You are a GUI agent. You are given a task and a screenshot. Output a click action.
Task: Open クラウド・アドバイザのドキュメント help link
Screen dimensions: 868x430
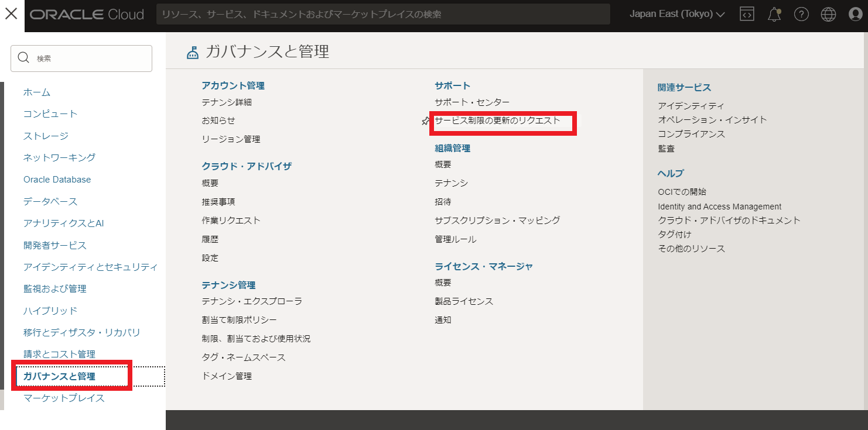click(x=729, y=221)
